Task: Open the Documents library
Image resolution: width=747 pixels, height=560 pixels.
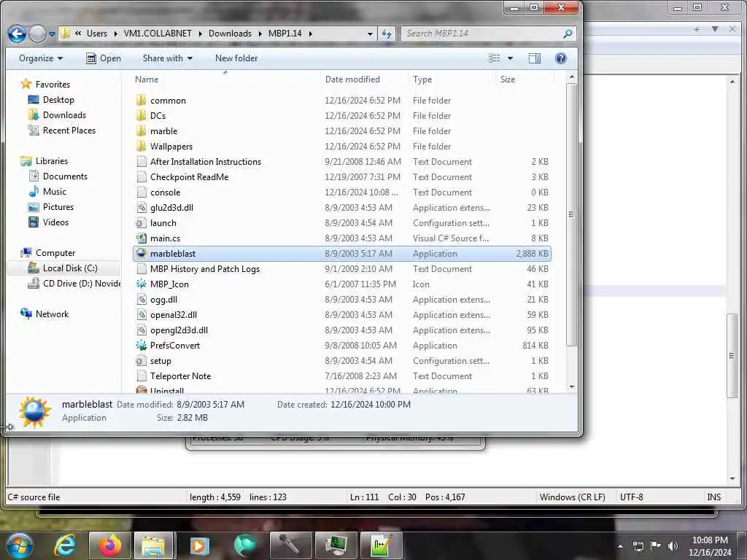Action: pos(65,176)
